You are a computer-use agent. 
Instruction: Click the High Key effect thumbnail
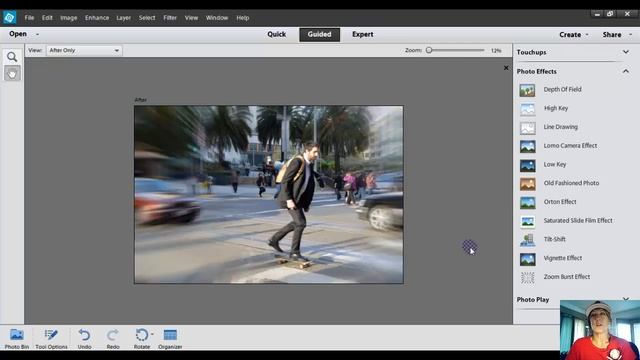pyautogui.click(x=527, y=109)
